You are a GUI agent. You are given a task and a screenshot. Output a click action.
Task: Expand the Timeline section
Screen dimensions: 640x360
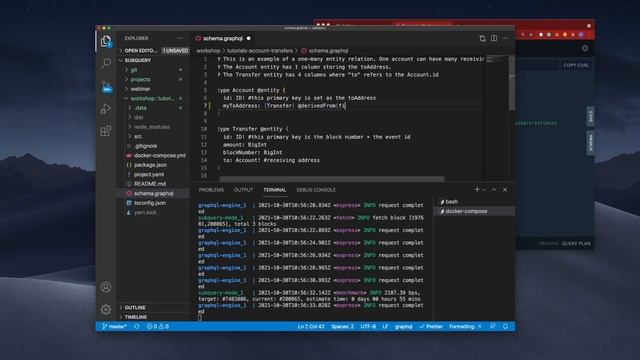tap(153, 317)
